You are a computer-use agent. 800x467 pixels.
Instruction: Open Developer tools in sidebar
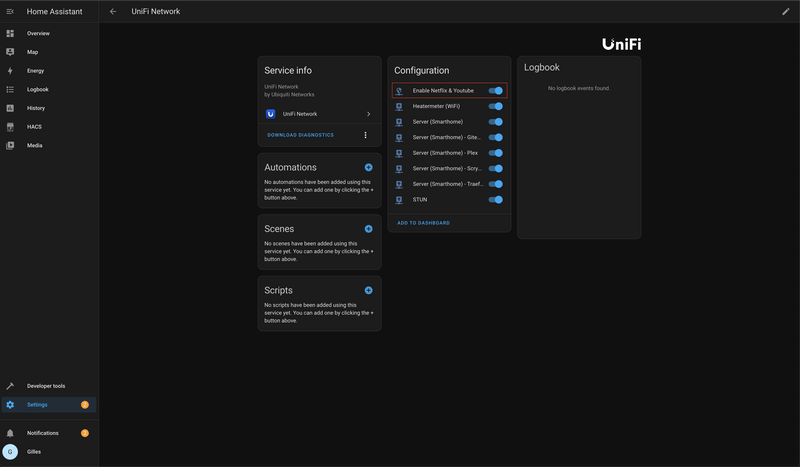pyautogui.click(x=45, y=386)
